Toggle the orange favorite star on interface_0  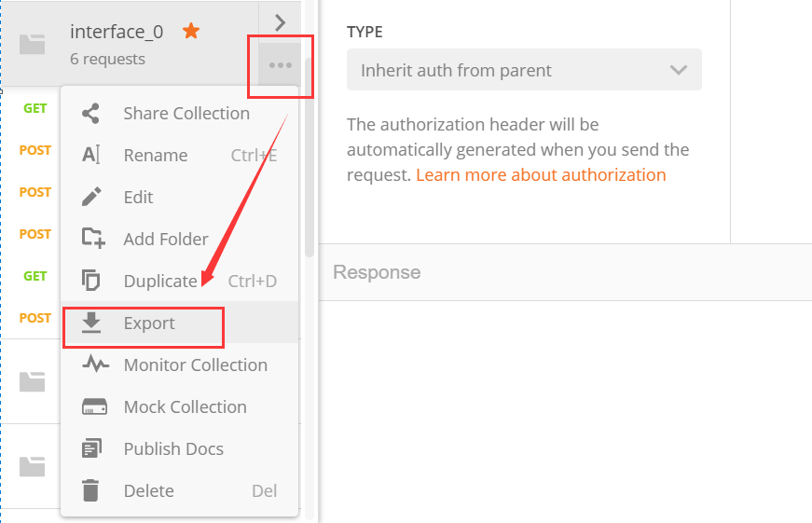(191, 32)
